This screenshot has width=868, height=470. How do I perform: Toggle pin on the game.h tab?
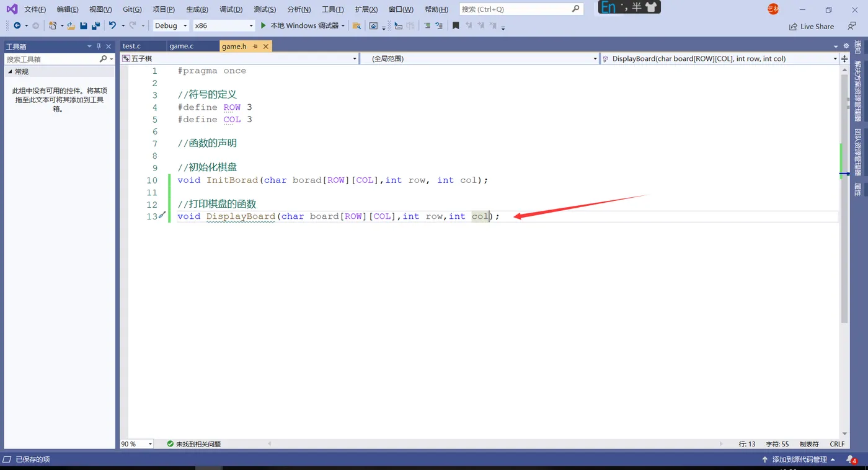point(255,47)
